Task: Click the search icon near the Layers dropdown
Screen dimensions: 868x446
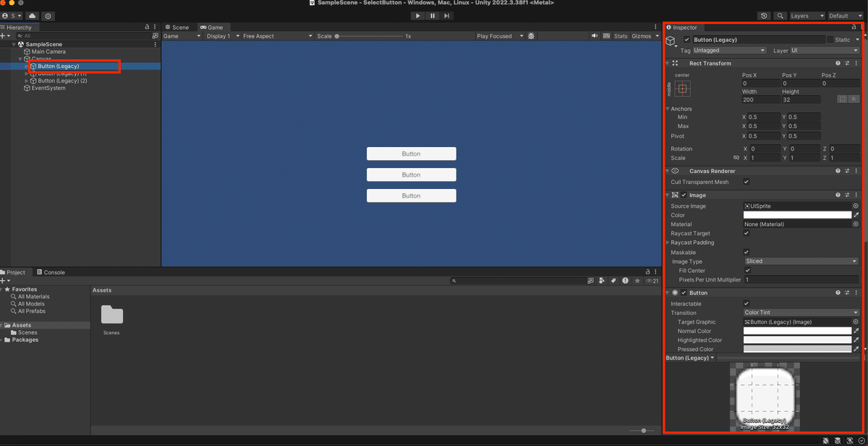Action: point(780,15)
